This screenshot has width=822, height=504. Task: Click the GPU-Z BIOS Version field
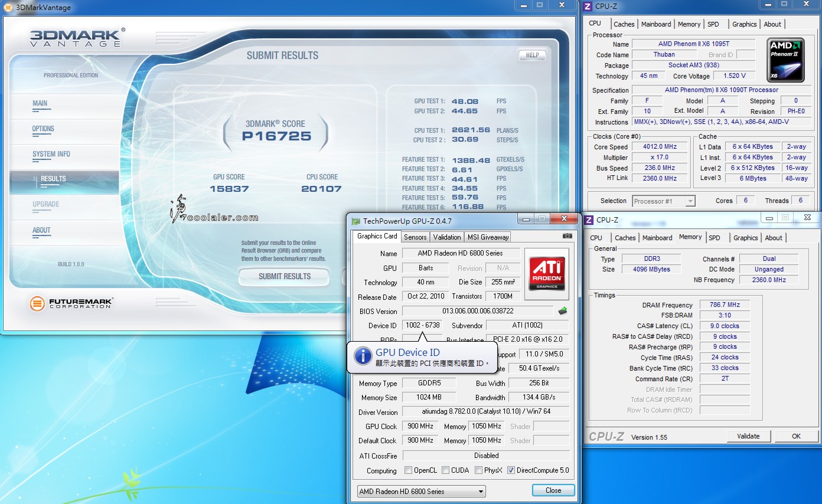[x=478, y=311]
